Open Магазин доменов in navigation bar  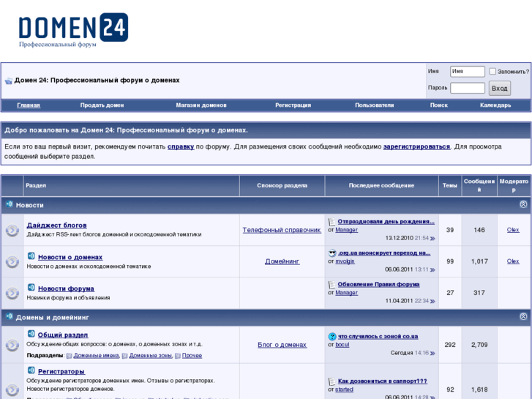point(201,105)
